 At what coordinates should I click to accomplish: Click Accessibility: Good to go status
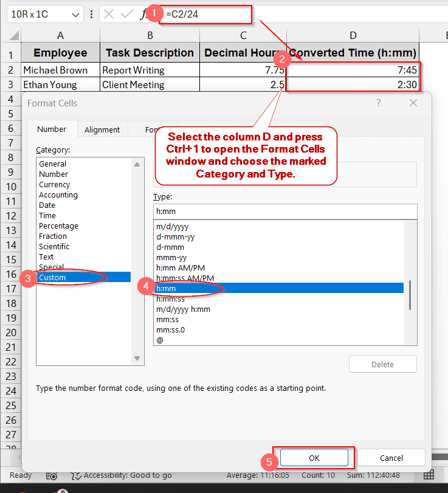122,475
